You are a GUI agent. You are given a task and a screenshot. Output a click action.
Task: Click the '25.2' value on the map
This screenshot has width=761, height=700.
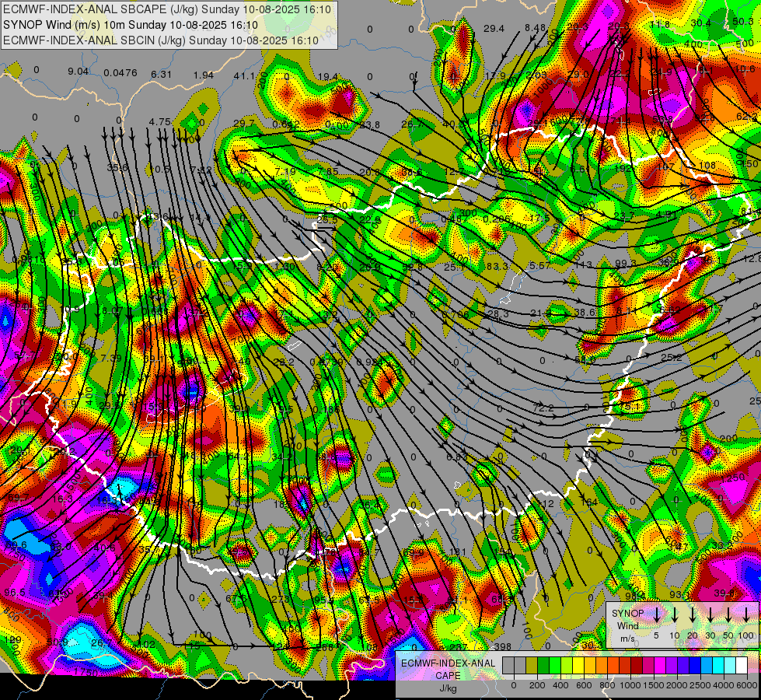pos(671,358)
